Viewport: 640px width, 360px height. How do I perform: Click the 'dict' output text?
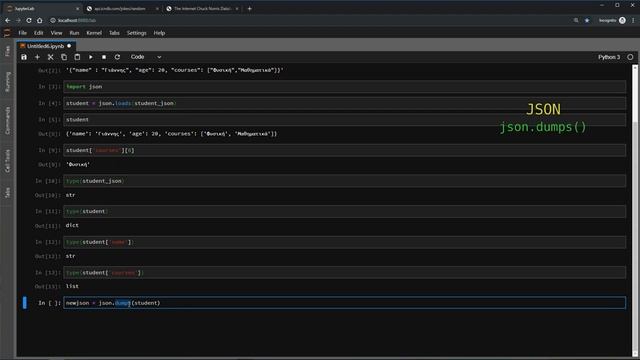pyautogui.click(x=72, y=225)
